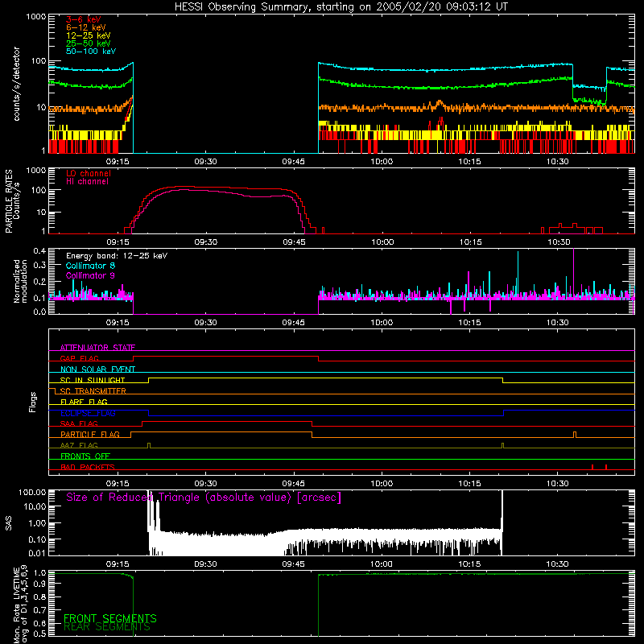The width and height of the screenshot is (644, 644).
Task: Select the Collimator 8 legend label
Action: (x=90, y=266)
